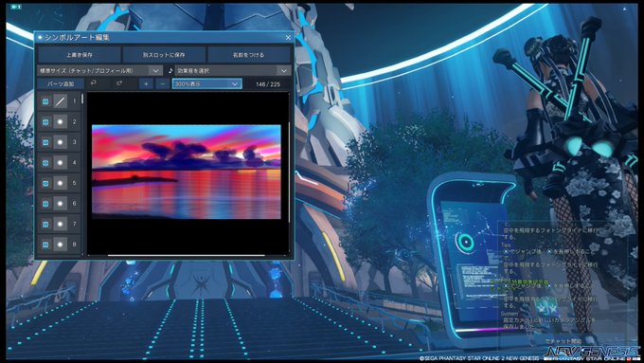Screen dimensions: 644x363
Task: Open the 300%表示 zoom level dropdown
Action: (206, 83)
